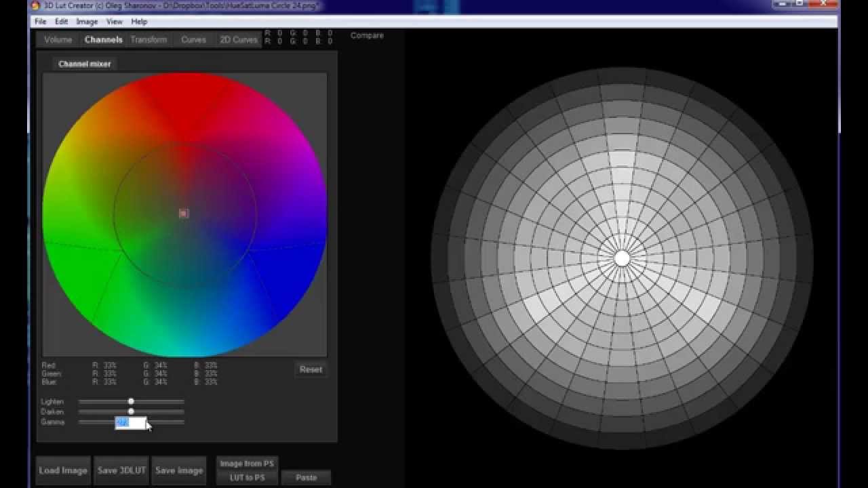Click the Lighten slider handle

[x=131, y=401]
